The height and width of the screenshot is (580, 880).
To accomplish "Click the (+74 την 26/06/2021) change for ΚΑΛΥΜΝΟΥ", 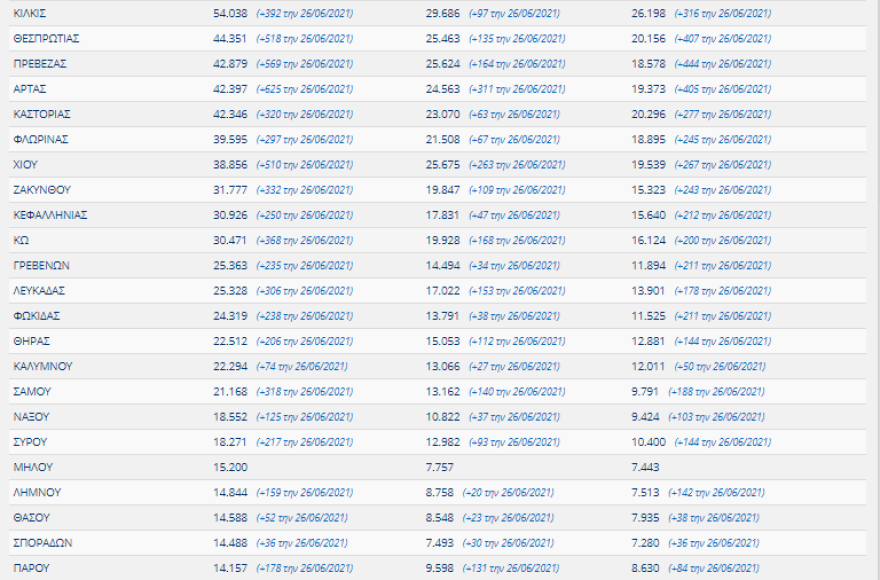I will [302, 367].
